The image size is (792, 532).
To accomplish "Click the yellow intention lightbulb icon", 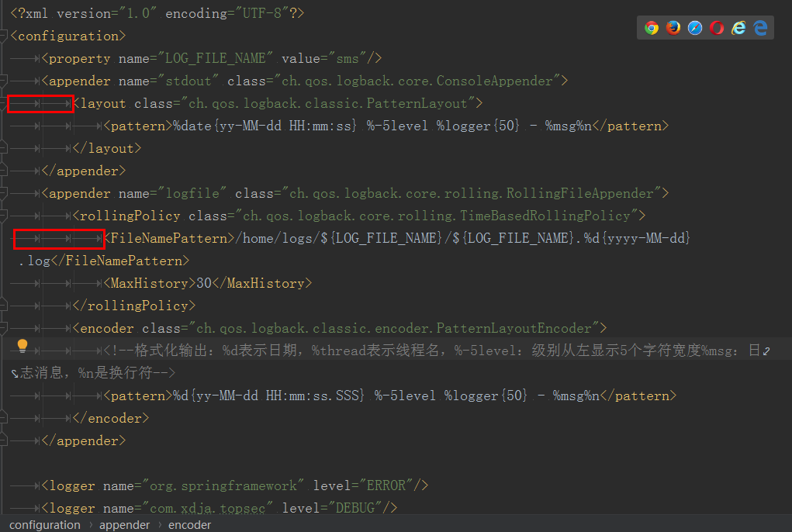I will (x=22, y=346).
